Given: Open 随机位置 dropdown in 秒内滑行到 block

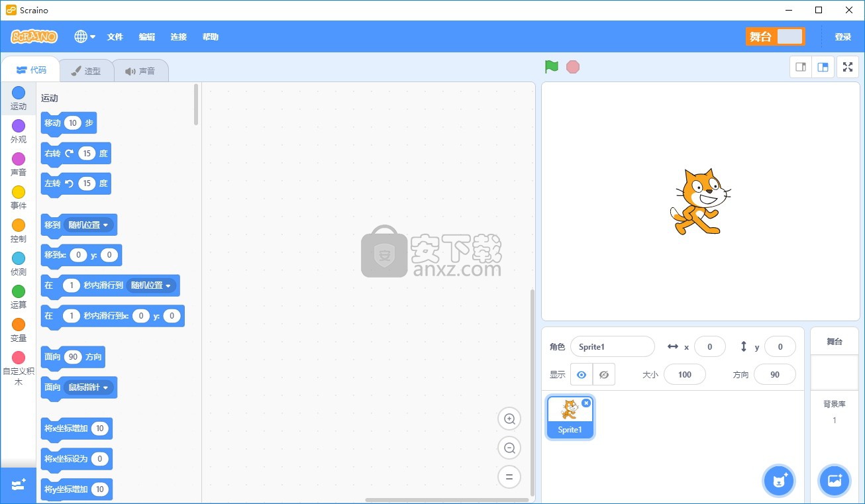Looking at the screenshot, I should 150,285.
